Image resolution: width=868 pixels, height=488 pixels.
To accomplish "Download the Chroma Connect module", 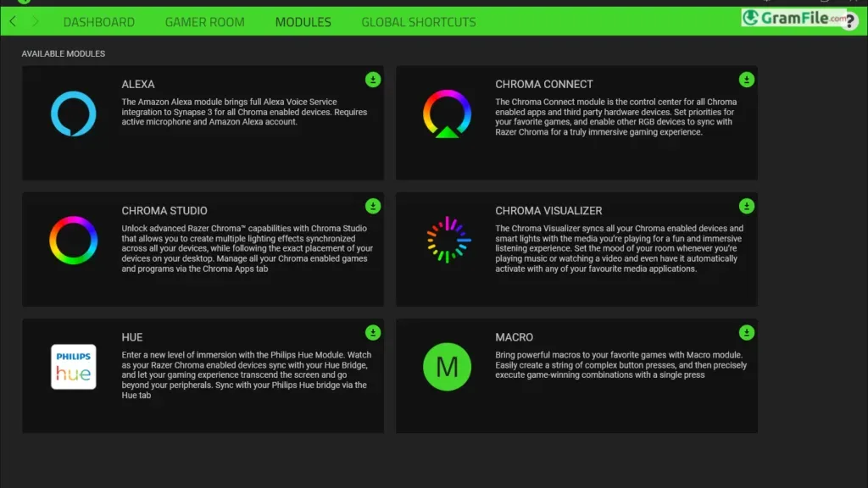I will click(x=746, y=80).
